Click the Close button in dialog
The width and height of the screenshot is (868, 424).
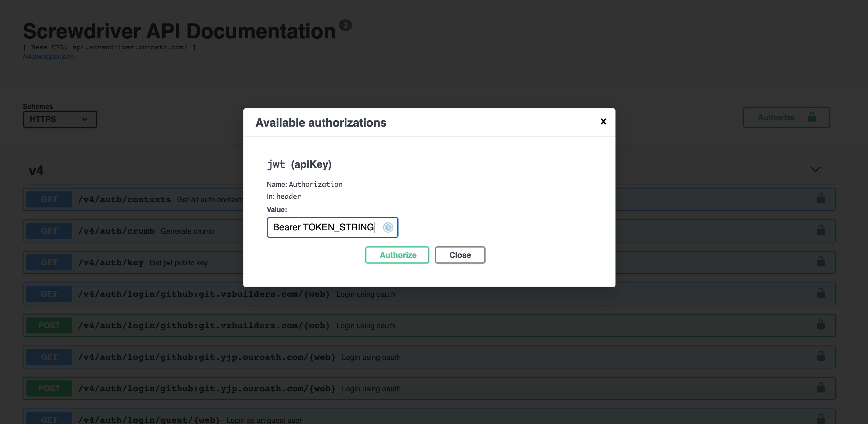(x=460, y=255)
